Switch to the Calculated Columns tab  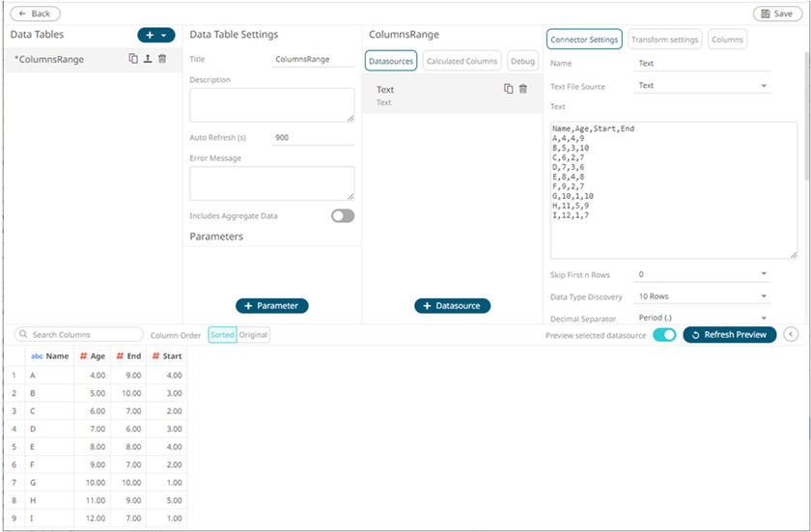pyautogui.click(x=461, y=61)
